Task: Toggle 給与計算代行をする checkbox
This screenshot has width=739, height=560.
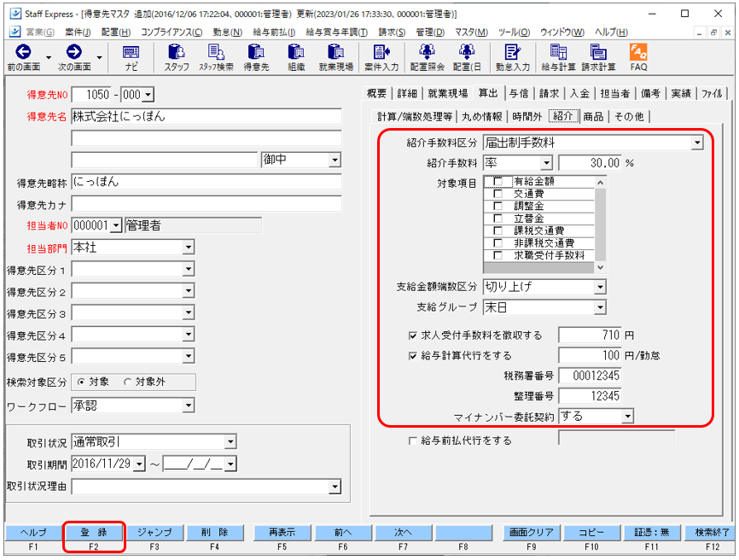Action: [413, 356]
